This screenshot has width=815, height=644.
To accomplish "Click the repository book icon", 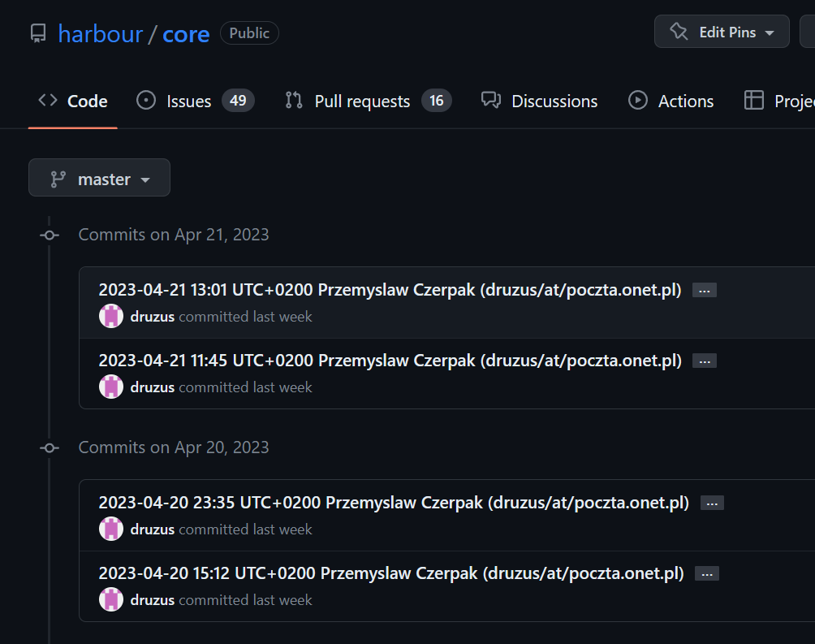I will [x=38, y=33].
